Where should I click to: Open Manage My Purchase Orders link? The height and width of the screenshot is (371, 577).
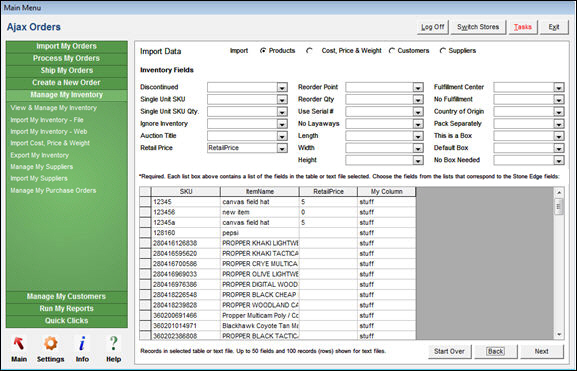pos(53,191)
